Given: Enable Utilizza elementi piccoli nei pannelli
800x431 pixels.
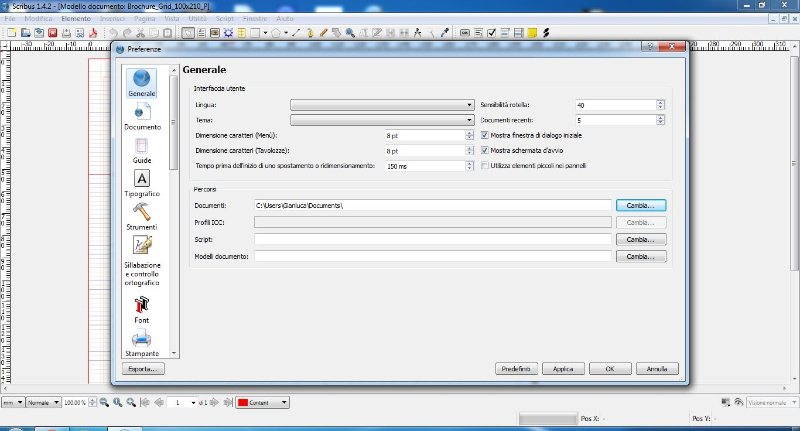Looking at the screenshot, I should tap(485, 165).
